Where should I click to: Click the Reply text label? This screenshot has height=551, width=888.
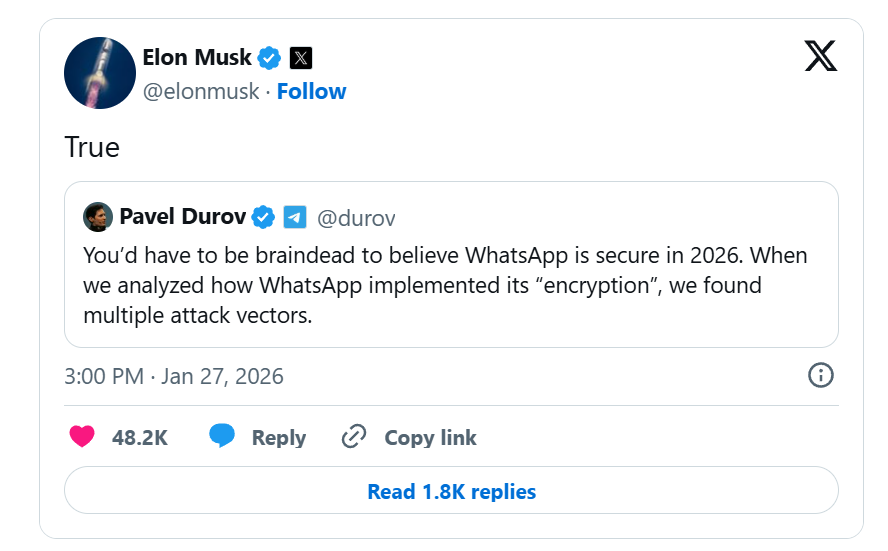(278, 438)
